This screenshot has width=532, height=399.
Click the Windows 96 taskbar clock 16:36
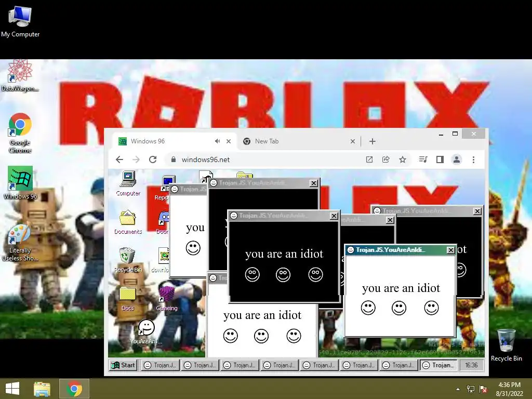click(471, 365)
